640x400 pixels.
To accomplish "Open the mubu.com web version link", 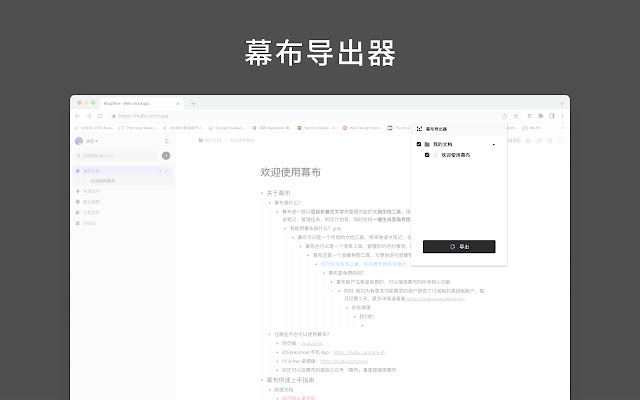I will (312, 344).
